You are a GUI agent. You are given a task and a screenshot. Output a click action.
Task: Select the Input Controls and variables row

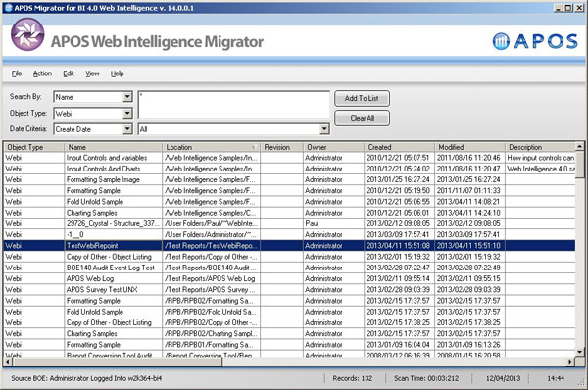(289, 158)
